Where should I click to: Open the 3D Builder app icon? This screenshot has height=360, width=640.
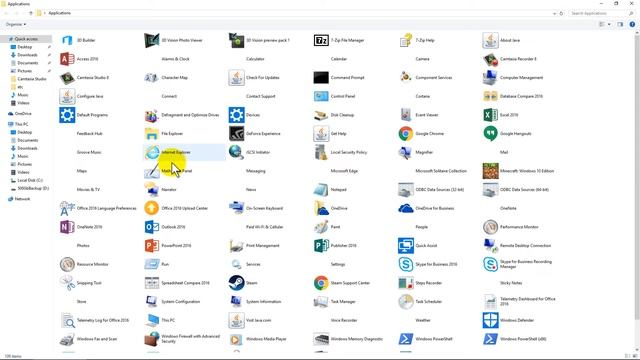coord(67,40)
